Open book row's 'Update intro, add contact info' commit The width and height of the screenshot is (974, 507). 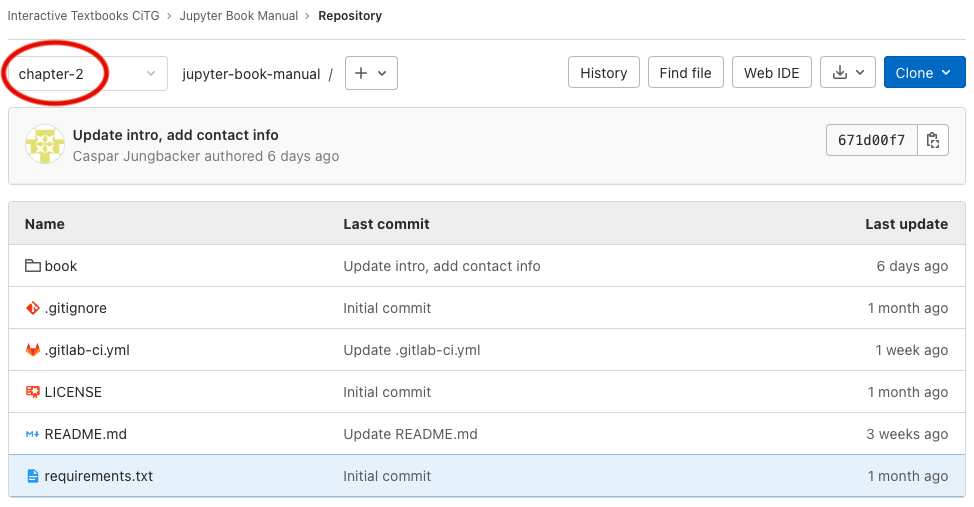(442, 266)
